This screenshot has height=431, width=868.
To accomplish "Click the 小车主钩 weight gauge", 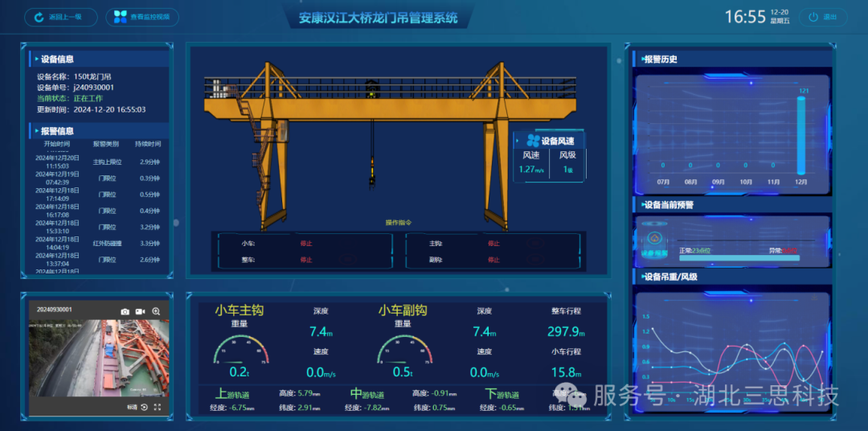I will pyautogui.click(x=239, y=351).
